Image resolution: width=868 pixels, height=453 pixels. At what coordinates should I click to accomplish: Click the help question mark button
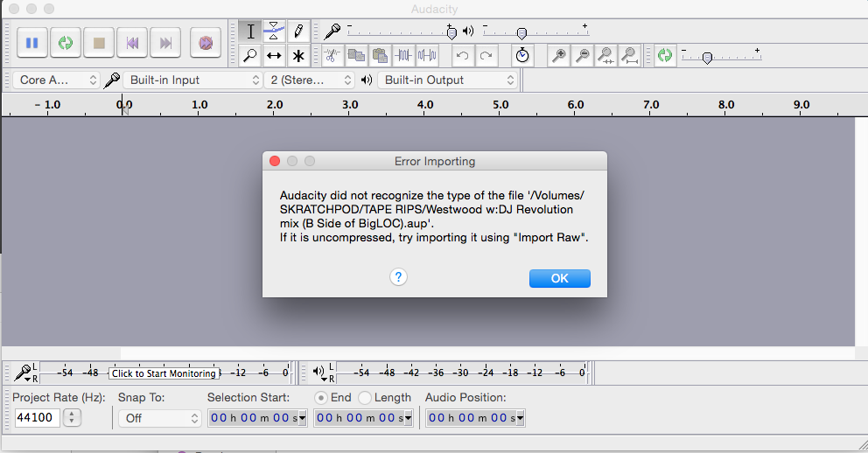[398, 277]
